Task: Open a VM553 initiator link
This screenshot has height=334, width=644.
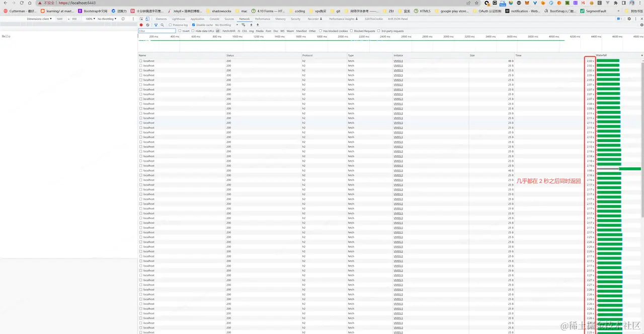Action: (398, 61)
